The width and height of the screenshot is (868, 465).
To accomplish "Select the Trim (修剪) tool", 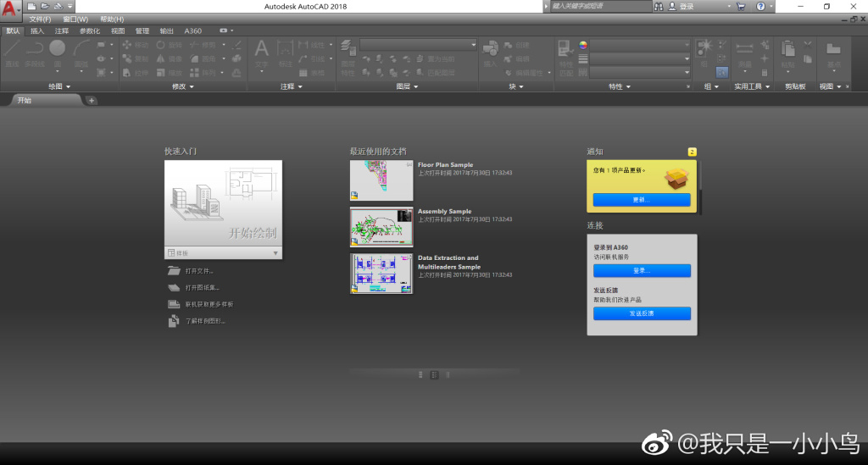I will click(x=203, y=45).
